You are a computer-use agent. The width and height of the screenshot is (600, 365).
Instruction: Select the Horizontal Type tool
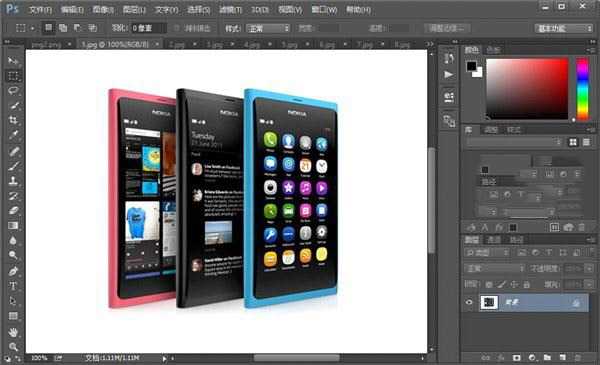pos(13,286)
